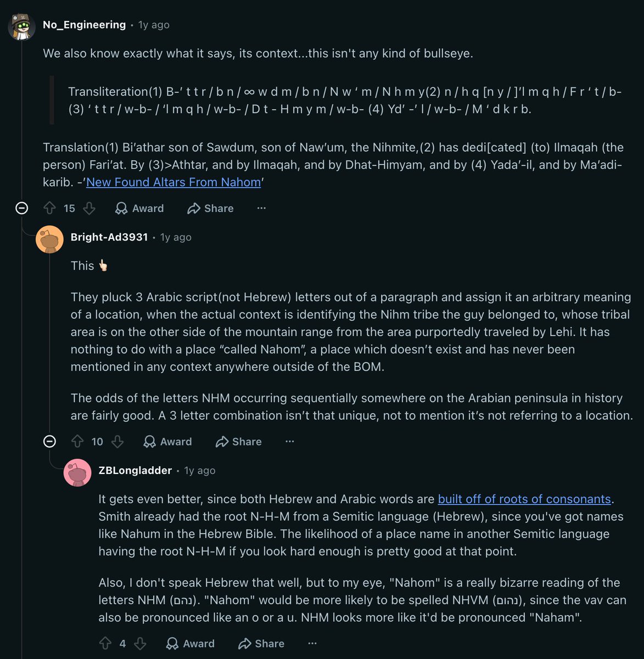Open more options on Bright-Ad3931's comment
The height and width of the screenshot is (659, 644).
[x=290, y=442]
